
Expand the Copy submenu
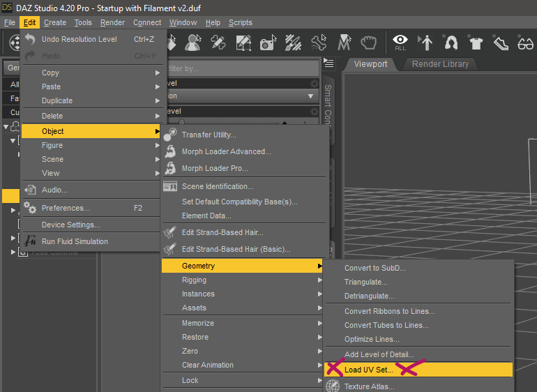[x=91, y=73]
